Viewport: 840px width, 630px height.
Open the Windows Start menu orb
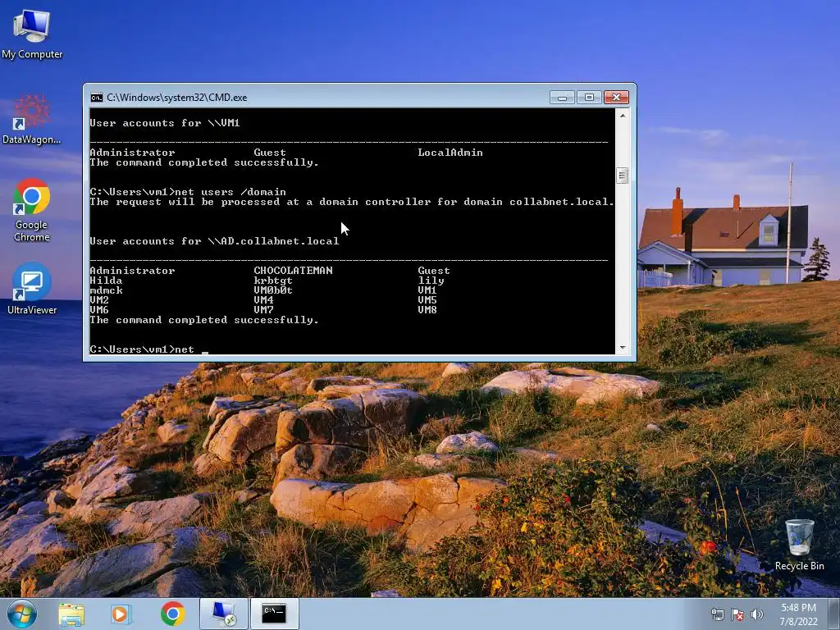point(22,614)
